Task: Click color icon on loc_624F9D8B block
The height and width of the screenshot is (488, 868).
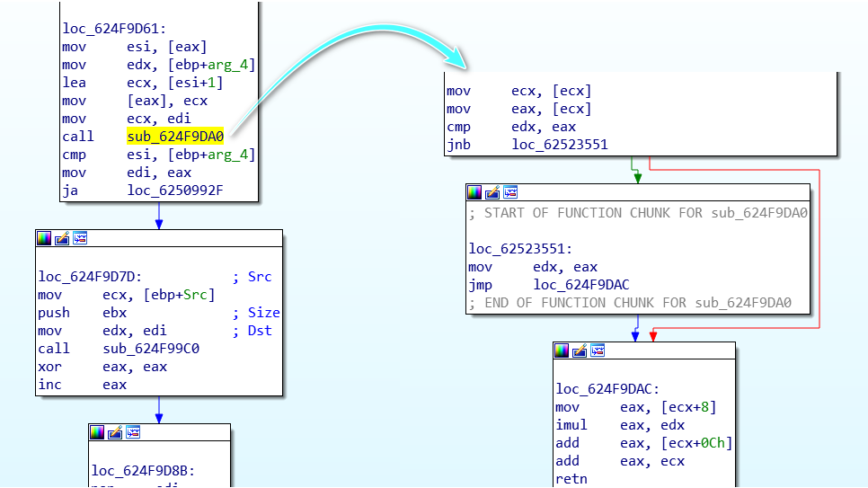Action: click(x=97, y=432)
